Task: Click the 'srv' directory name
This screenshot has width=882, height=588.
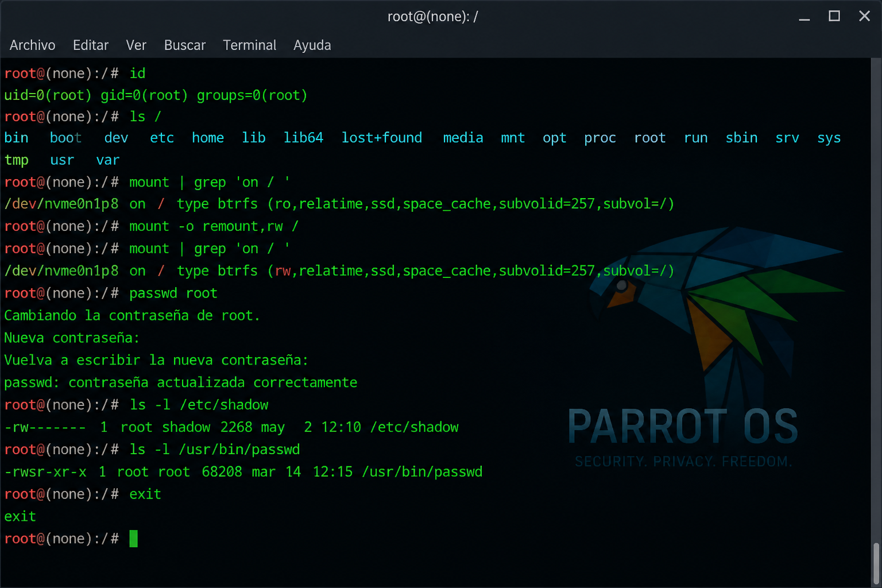Action: tap(787, 138)
